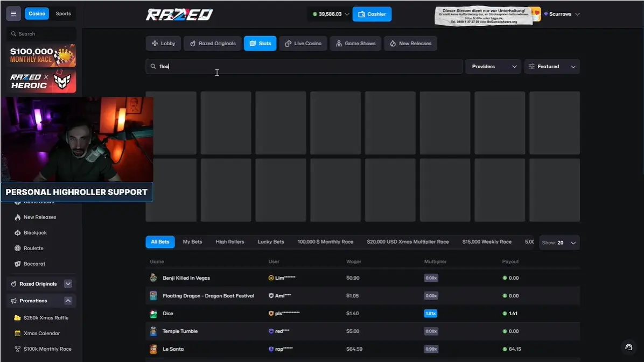Image resolution: width=644 pixels, height=362 pixels.
Task: Click the Blackjack sidebar icon
Action: pyautogui.click(x=18, y=233)
